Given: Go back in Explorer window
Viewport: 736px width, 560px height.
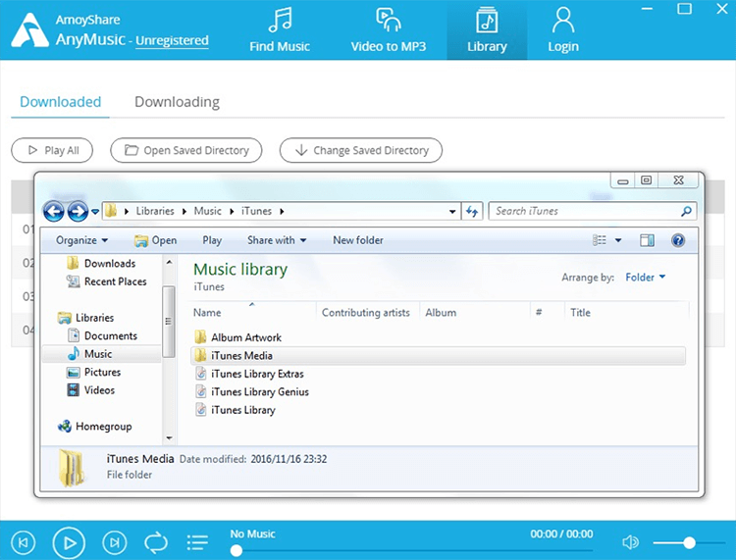Looking at the screenshot, I should click(x=54, y=212).
